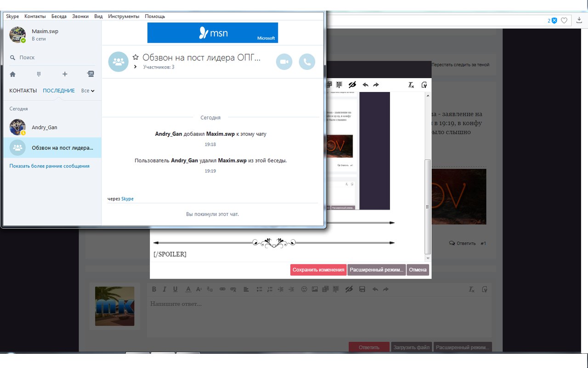Click the undo arrow in the edit toolbar
Screen dimensions: 588x368
pos(366,85)
